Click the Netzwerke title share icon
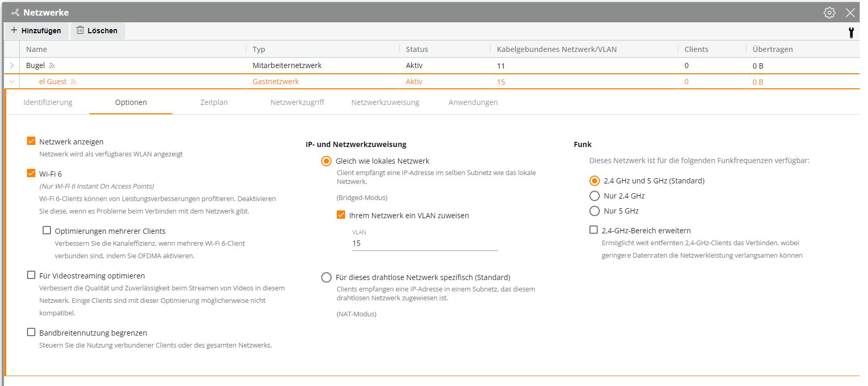868x386 pixels. point(15,12)
